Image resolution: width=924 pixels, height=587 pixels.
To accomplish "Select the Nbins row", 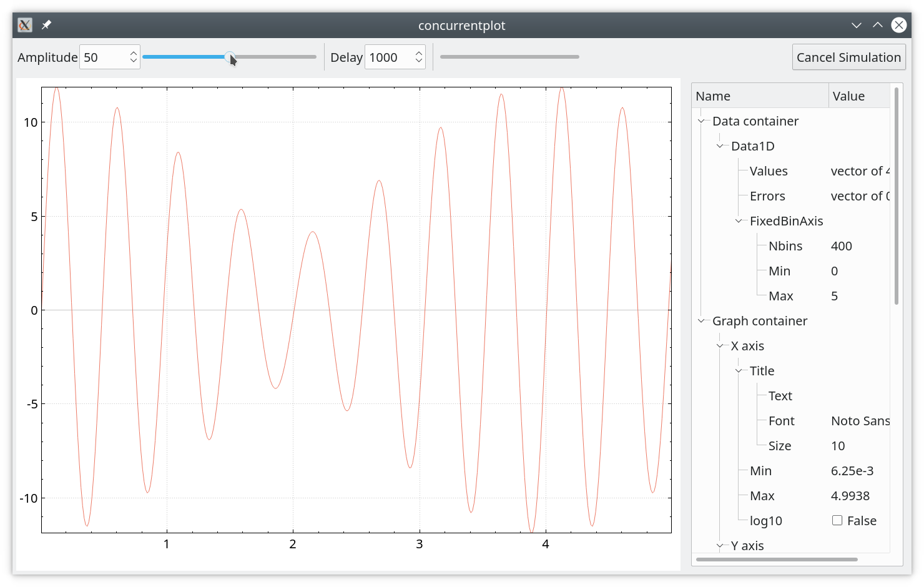I will pyautogui.click(x=792, y=246).
